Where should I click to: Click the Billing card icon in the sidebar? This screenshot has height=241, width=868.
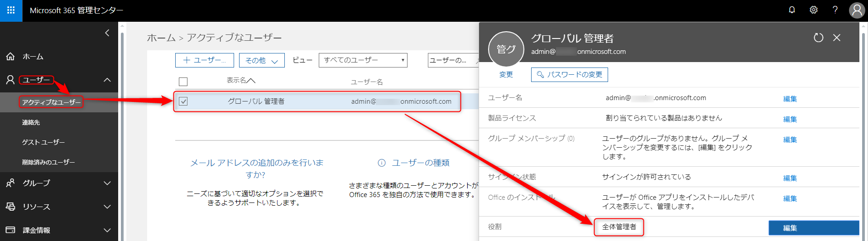(x=10, y=230)
